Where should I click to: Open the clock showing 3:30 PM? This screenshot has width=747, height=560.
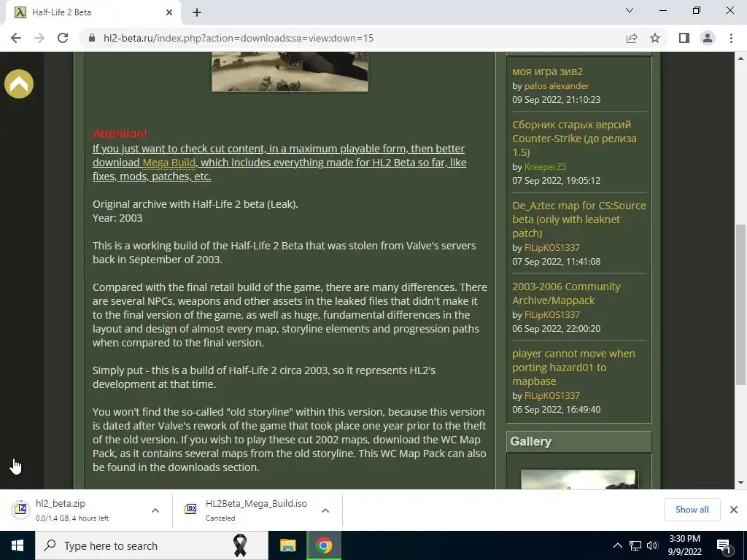click(x=684, y=545)
